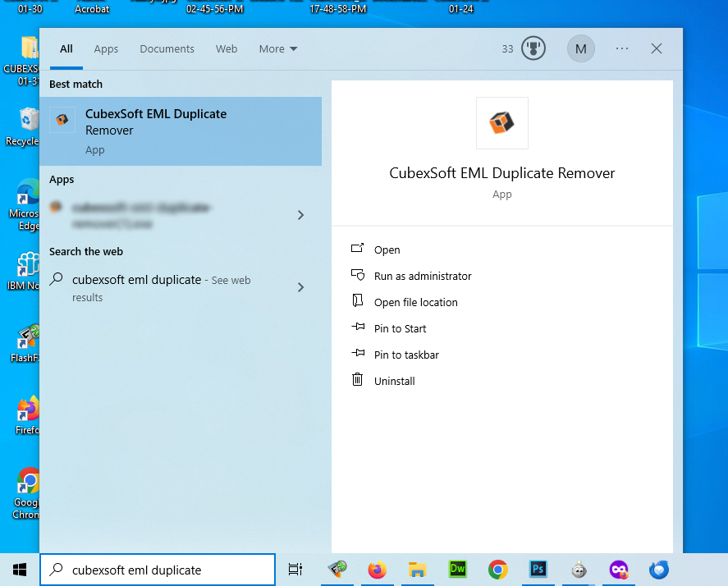Select Pin to Start
The image size is (728, 586).
tap(400, 329)
